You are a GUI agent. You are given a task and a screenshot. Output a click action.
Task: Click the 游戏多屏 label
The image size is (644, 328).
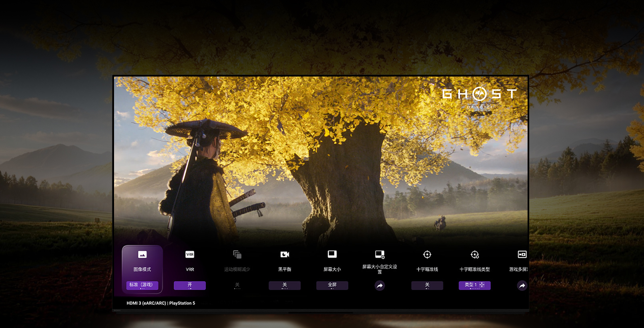coord(518,269)
